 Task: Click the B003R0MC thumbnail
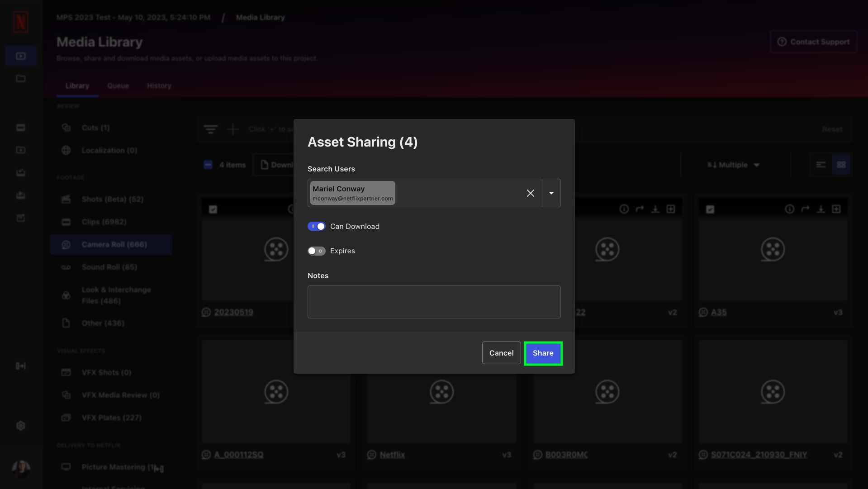(607, 392)
